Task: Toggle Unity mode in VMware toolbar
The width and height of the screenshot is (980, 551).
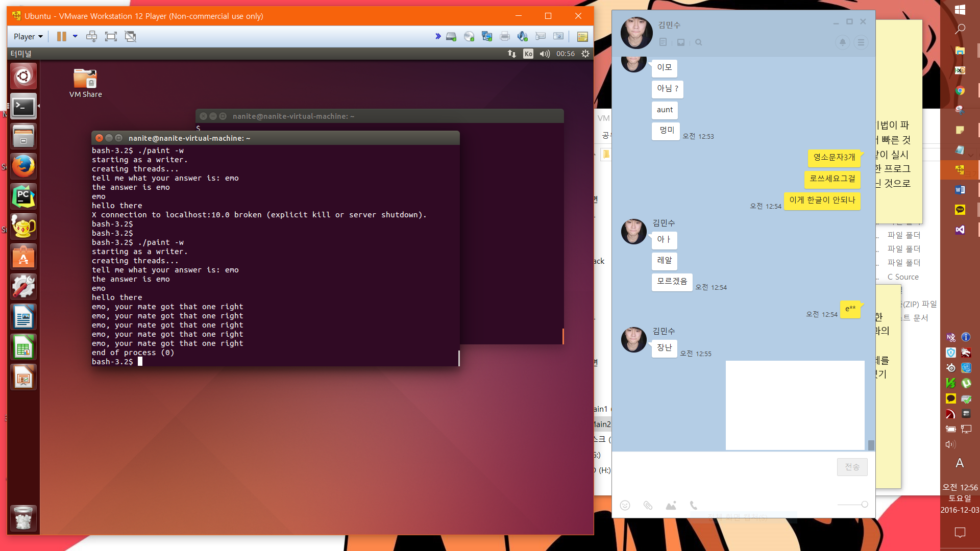Action: click(x=131, y=36)
